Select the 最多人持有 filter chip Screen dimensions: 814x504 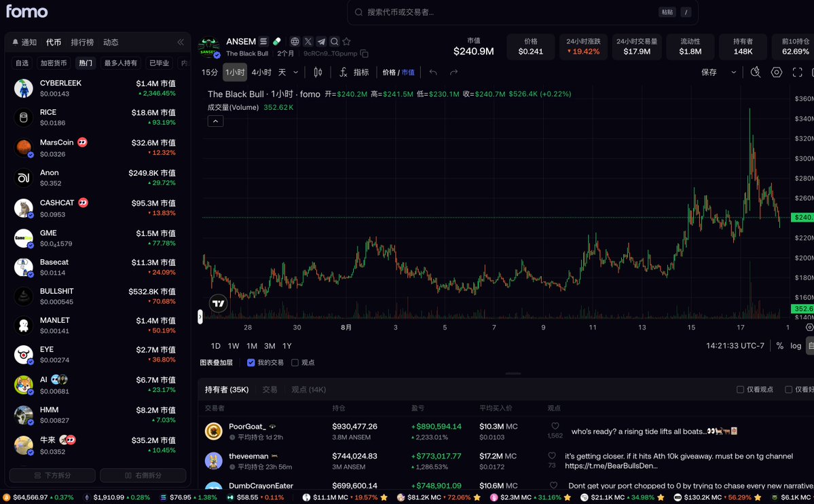click(x=120, y=62)
